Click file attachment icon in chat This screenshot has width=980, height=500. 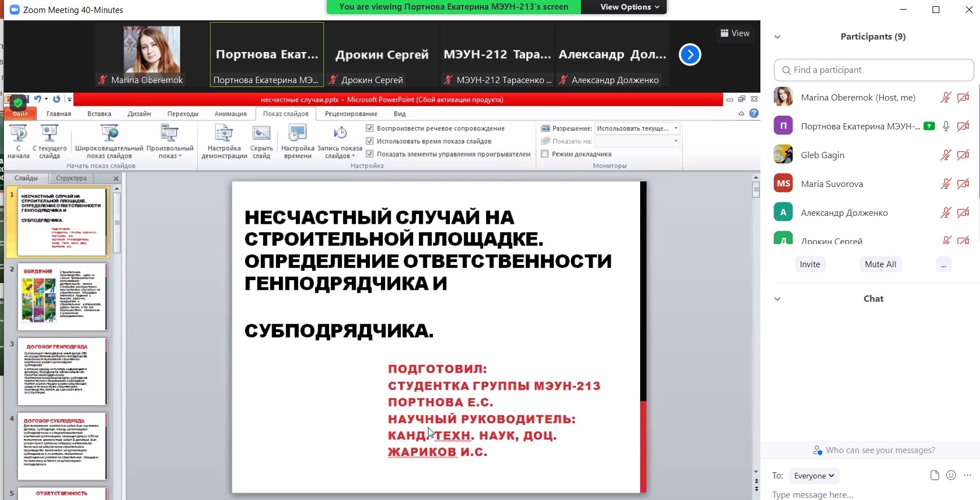pos(934,475)
